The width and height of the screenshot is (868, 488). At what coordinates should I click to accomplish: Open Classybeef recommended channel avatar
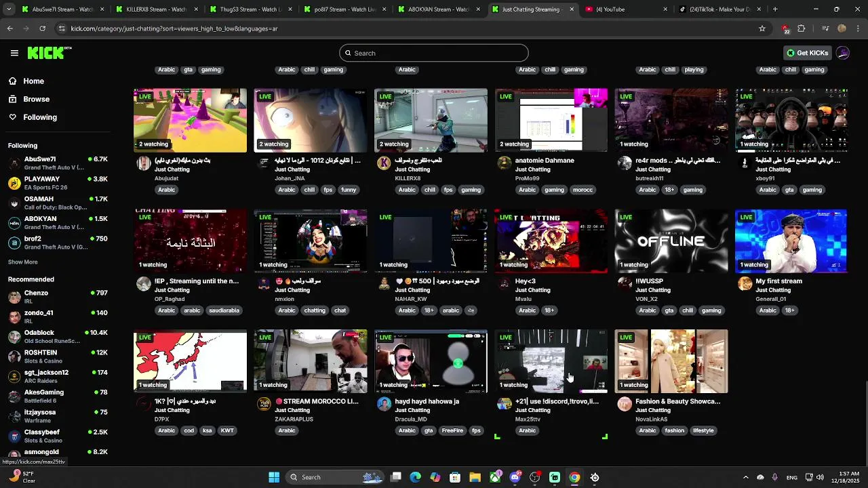(x=14, y=436)
